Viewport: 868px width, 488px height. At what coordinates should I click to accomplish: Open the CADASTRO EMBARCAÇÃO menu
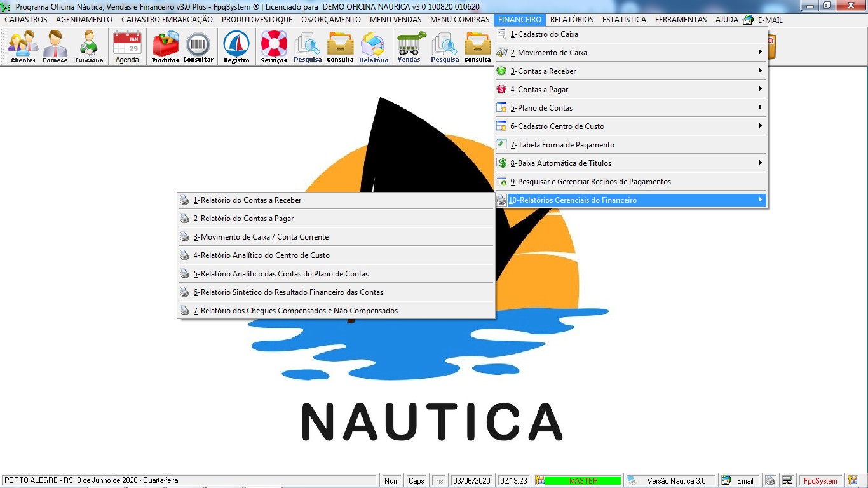(167, 20)
